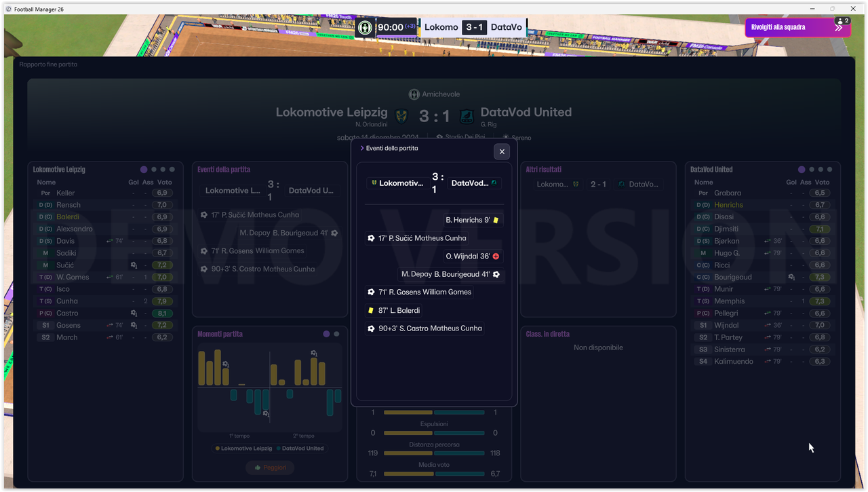The width and height of the screenshot is (868, 492).
Task: Click substitution arrows icon in Davis row
Action: 110,241
